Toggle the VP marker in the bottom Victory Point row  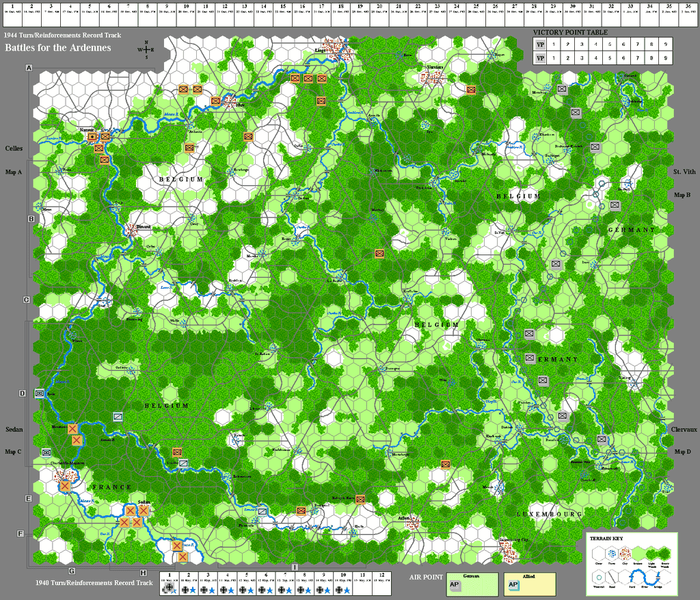pyautogui.click(x=539, y=58)
